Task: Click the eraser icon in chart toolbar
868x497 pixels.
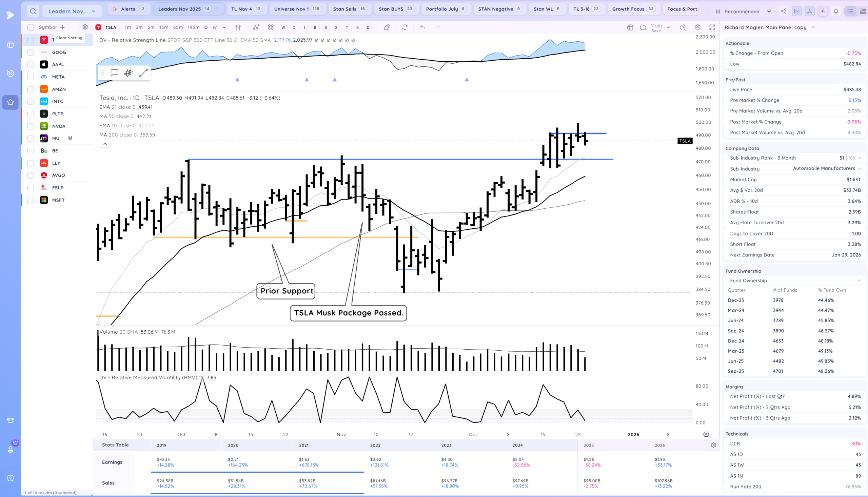Action: point(386,27)
